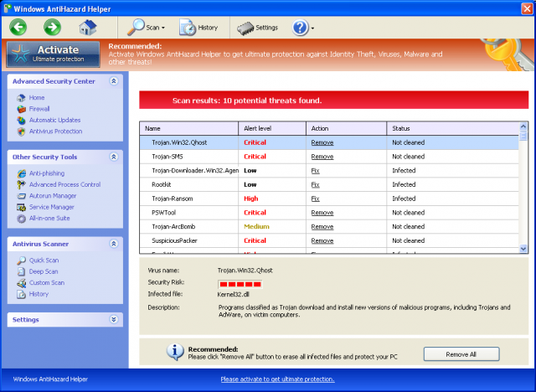Click the green back arrow icon

point(18,27)
